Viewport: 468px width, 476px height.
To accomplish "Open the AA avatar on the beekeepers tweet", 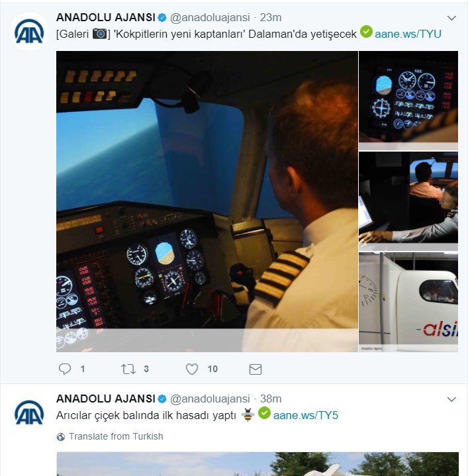I will point(29,412).
